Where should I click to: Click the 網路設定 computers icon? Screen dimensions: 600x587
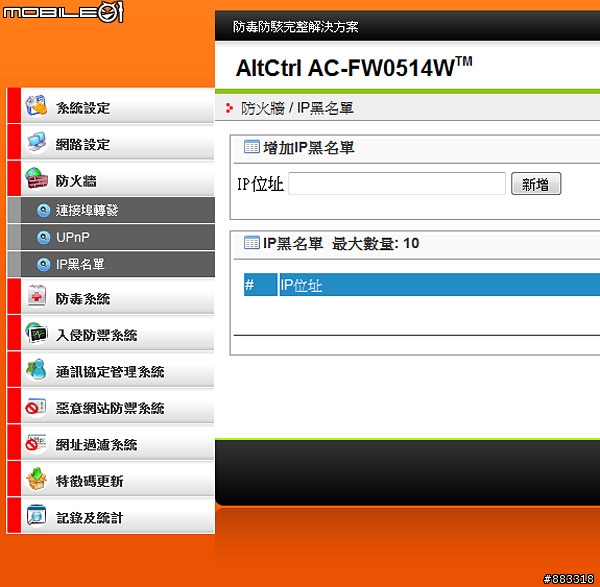(36, 142)
